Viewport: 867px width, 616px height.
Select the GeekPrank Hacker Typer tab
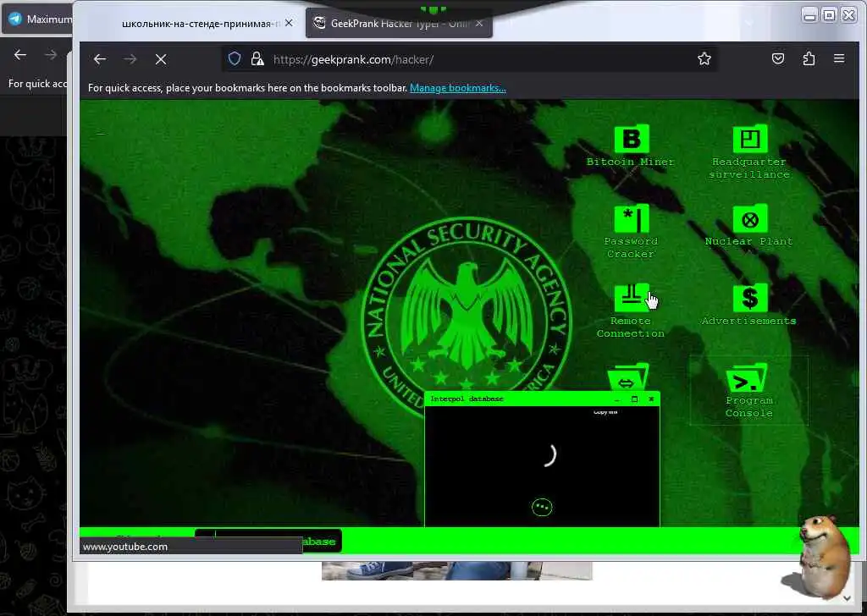click(x=400, y=23)
